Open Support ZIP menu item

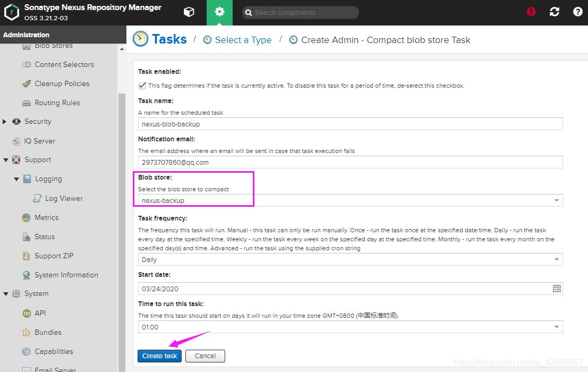click(54, 256)
